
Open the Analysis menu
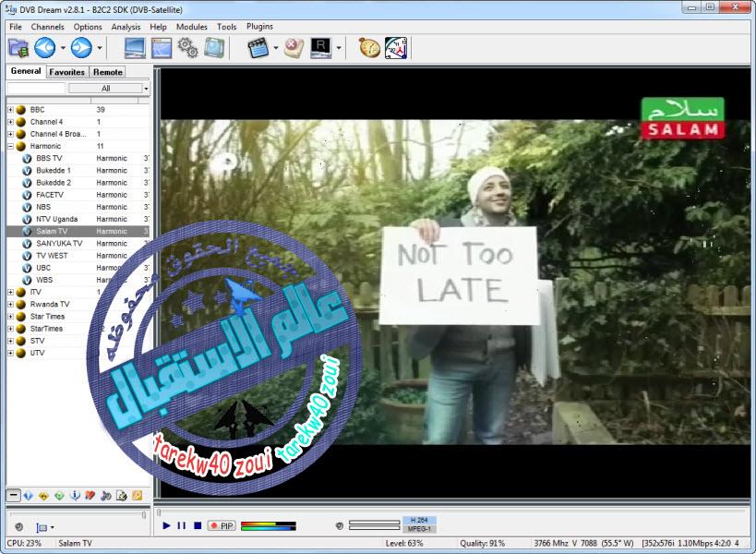point(126,27)
